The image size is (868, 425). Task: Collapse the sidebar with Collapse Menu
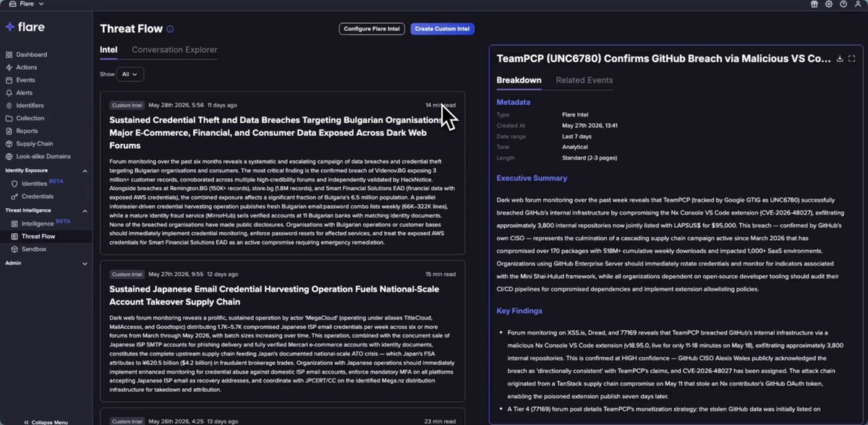point(46,422)
